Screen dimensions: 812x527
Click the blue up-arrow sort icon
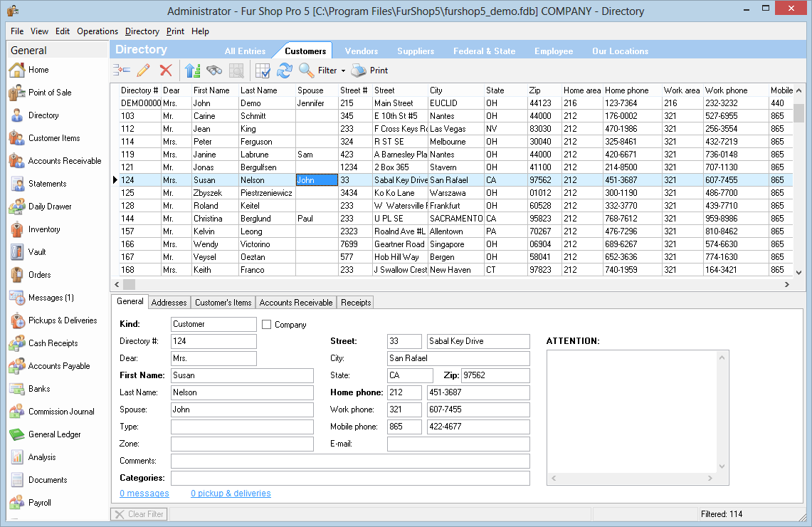(192, 71)
